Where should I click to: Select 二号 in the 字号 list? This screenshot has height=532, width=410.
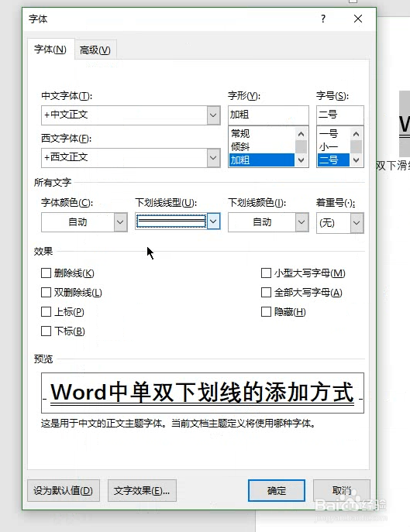click(x=333, y=160)
